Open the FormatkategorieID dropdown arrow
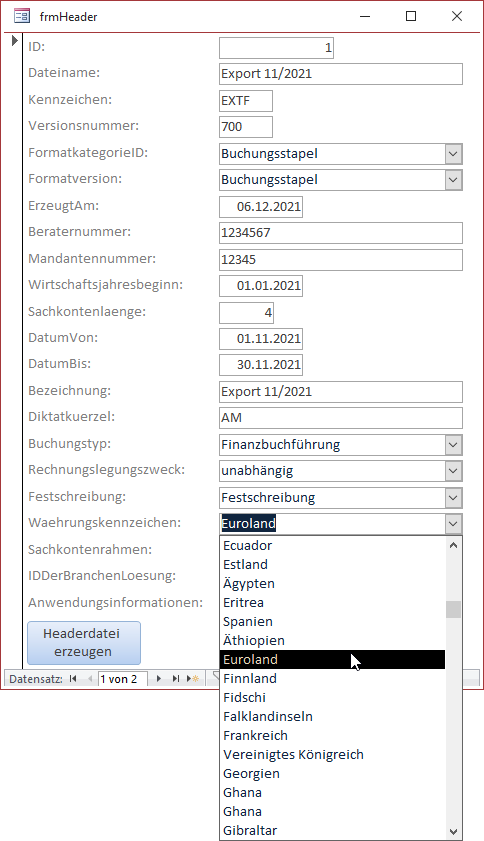484x841 pixels. pos(453,154)
